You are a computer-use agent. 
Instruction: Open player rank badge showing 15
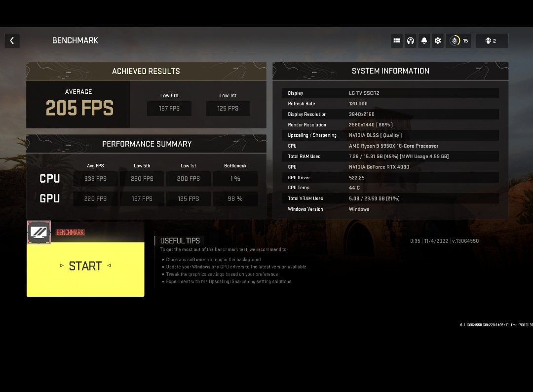[x=458, y=41]
